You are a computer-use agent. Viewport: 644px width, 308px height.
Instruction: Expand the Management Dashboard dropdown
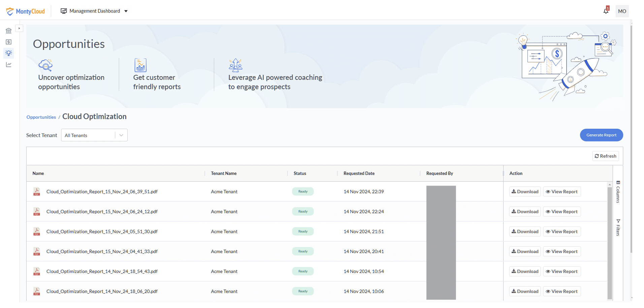[x=94, y=11]
